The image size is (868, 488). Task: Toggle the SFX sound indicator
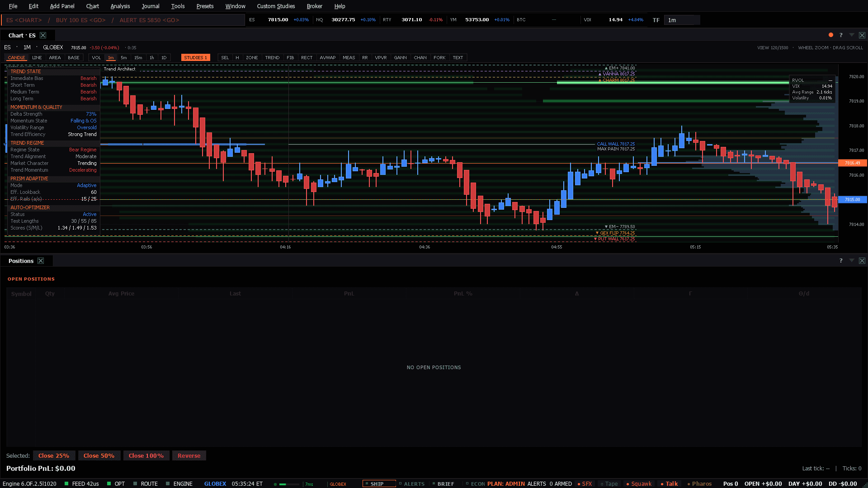click(585, 483)
